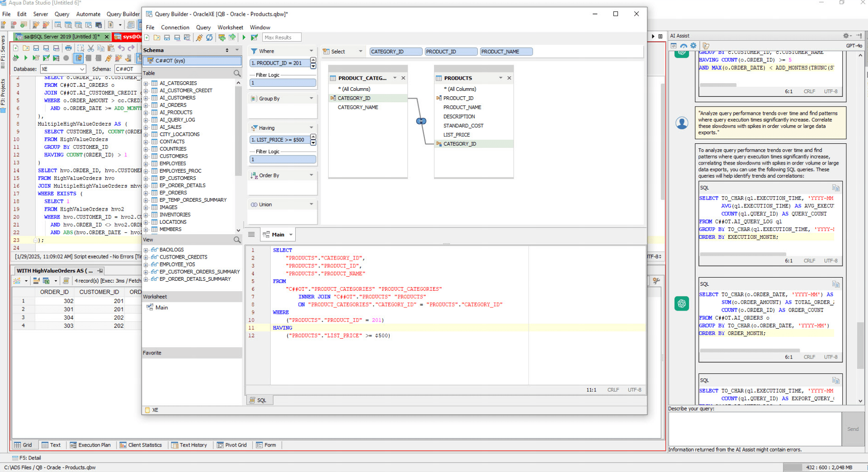Click the refresh schema circular-arrows icon
This screenshot has width=868, height=472.
[x=209, y=38]
